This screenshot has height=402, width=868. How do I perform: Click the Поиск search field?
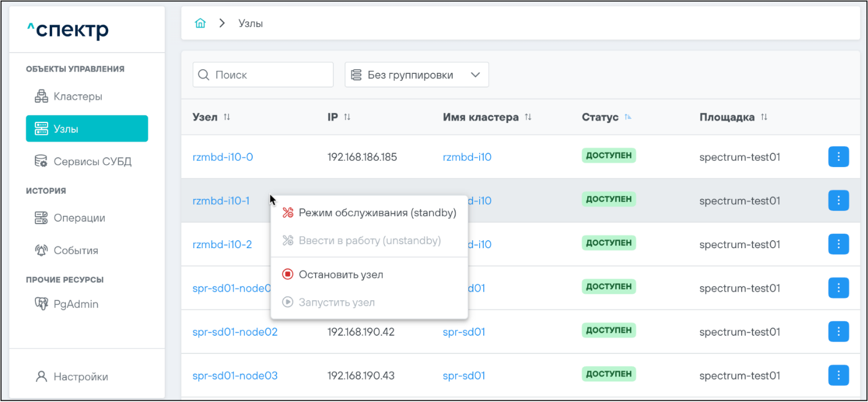point(269,75)
